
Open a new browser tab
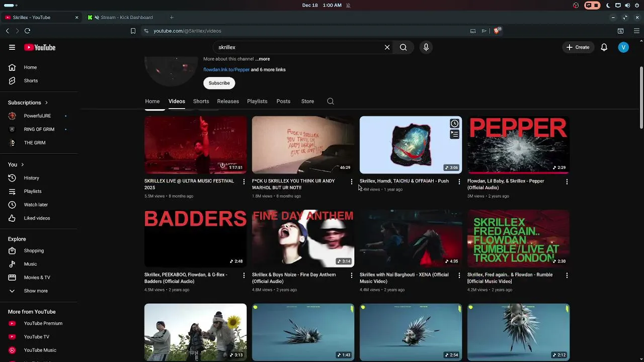point(172,18)
